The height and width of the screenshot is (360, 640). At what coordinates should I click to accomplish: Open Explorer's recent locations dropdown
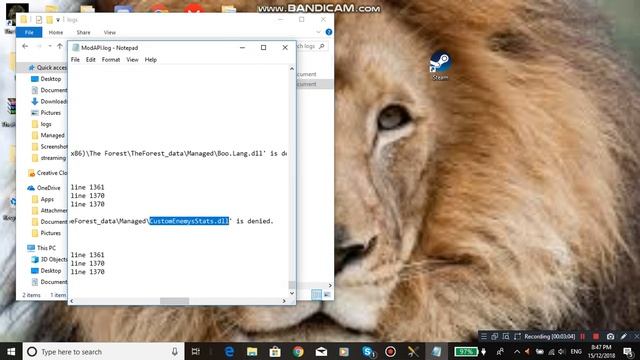click(x=50, y=46)
